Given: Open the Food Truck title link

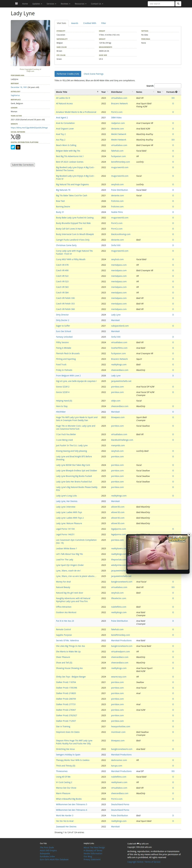Looking at the screenshot, I should coord(61,365).
